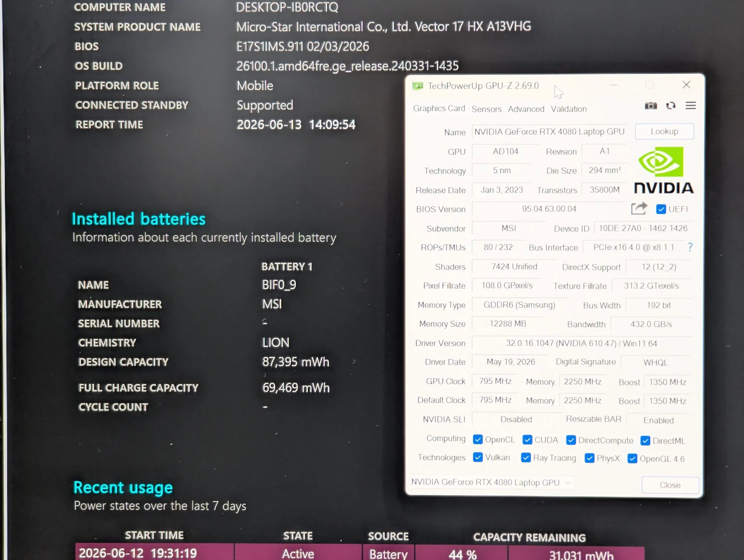This screenshot has height=560, width=744.
Task: Click the Driver Version field
Action: [581, 343]
